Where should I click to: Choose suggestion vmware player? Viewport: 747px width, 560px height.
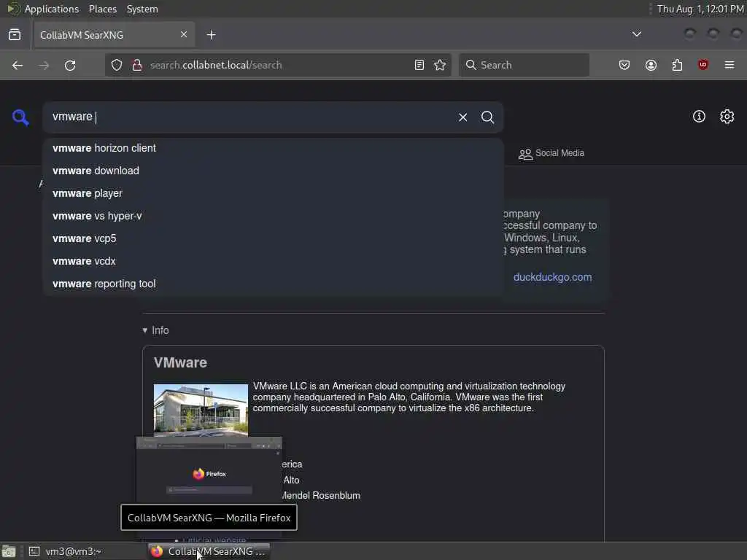pos(274,193)
